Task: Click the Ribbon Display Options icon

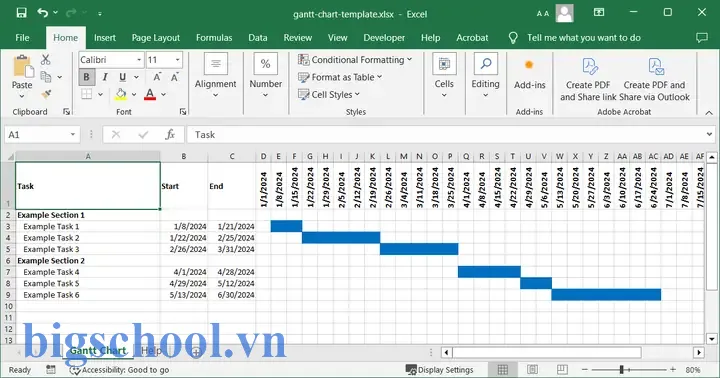Action: [x=599, y=12]
